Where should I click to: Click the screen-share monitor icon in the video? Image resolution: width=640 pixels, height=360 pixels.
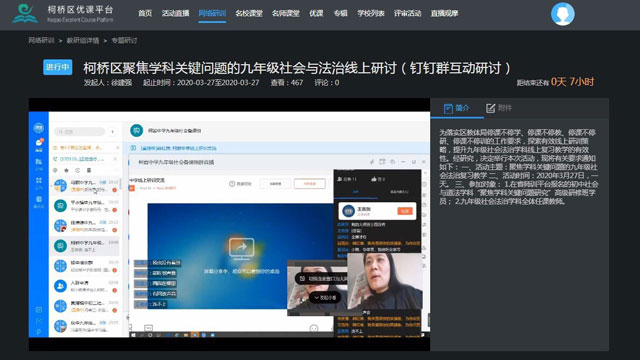click(x=241, y=248)
